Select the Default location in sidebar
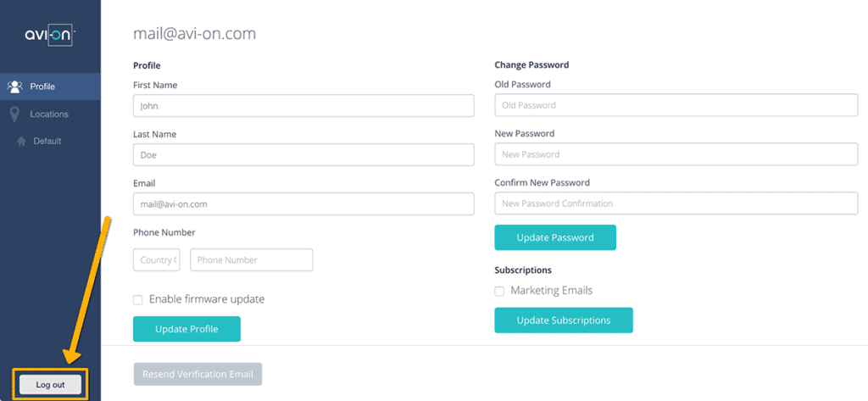 pyautogui.click(x=47, y=142)
